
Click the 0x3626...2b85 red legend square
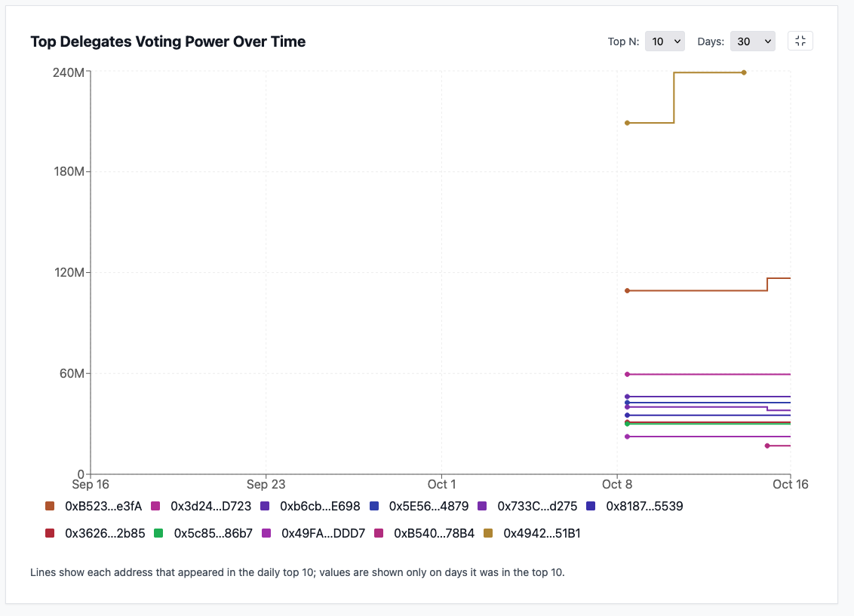coord(50,533)
